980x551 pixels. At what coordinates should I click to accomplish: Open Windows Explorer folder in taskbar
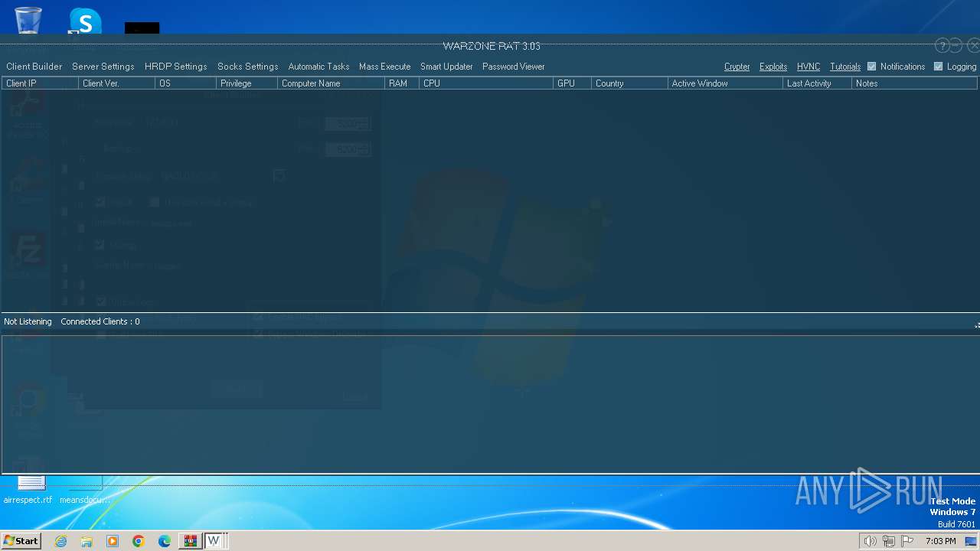pyautogui.click(x=87, y=541)
